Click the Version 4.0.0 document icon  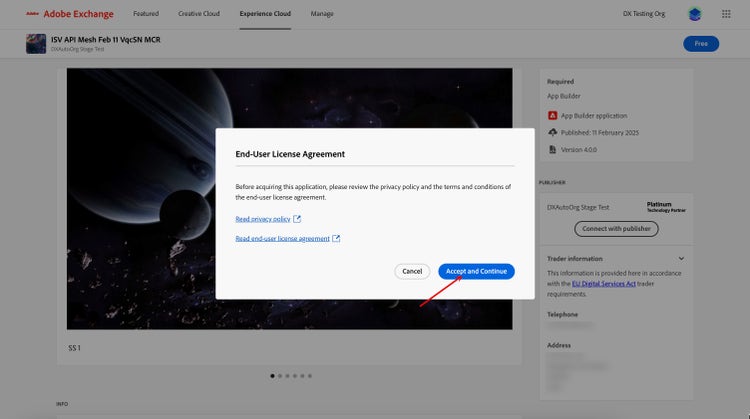point(552,149)
